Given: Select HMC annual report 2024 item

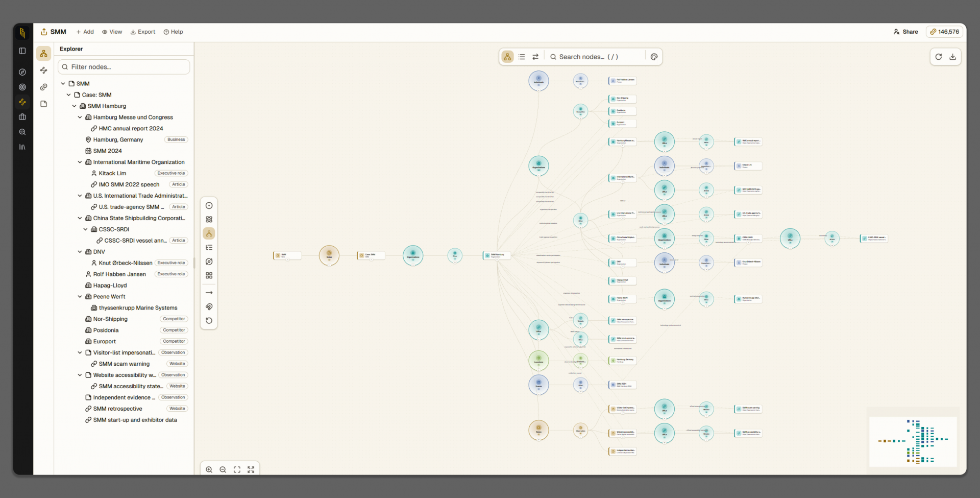Looking at the screenshot, I should [131, 129].
